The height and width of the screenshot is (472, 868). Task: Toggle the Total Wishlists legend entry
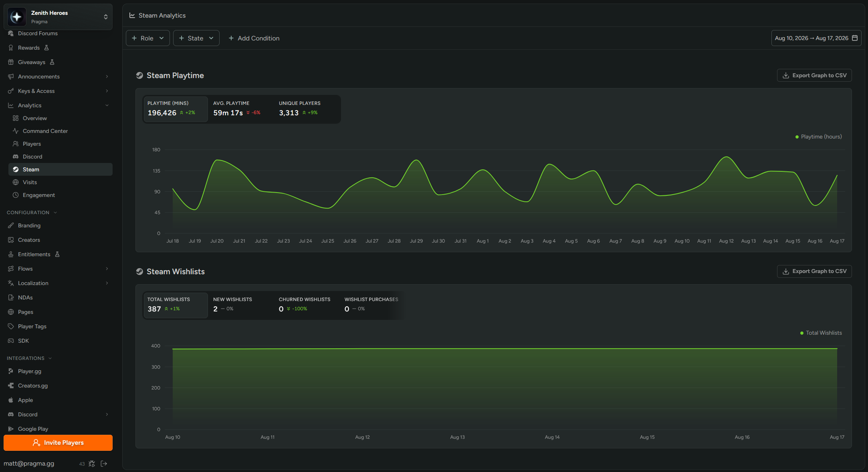click(x=821, y=333)
